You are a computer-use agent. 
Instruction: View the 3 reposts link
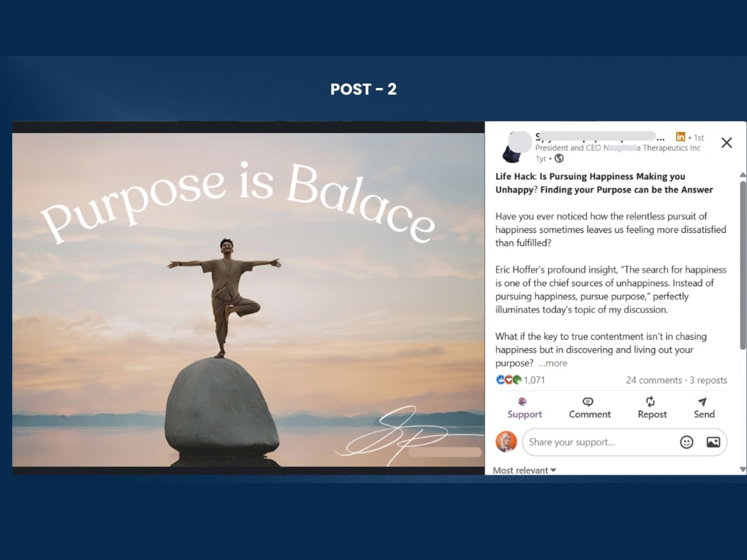coord(708,380)
